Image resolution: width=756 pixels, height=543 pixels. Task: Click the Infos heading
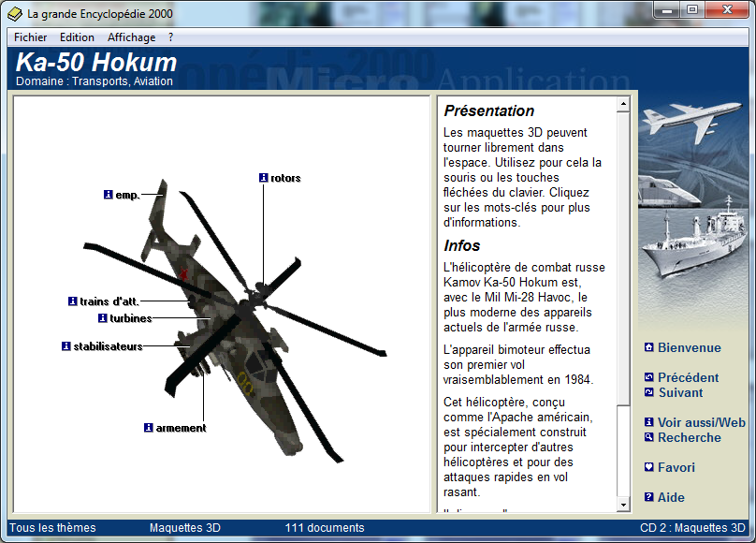462,245
